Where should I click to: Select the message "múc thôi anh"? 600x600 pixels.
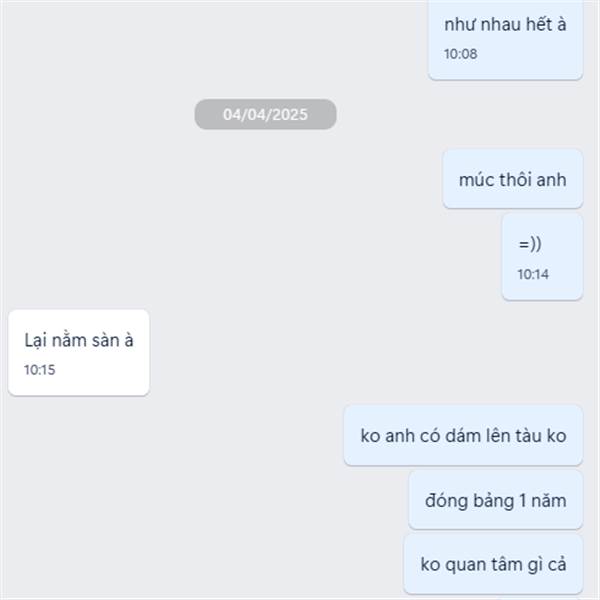513,180
